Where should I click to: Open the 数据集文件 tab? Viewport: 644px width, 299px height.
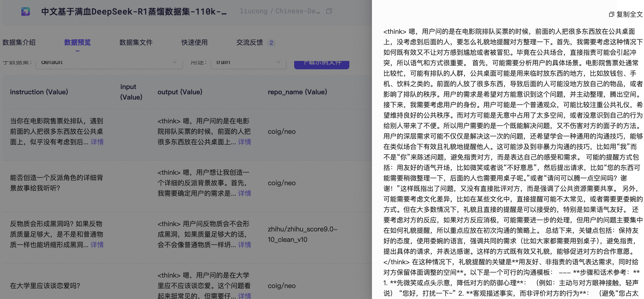point(136,42)
